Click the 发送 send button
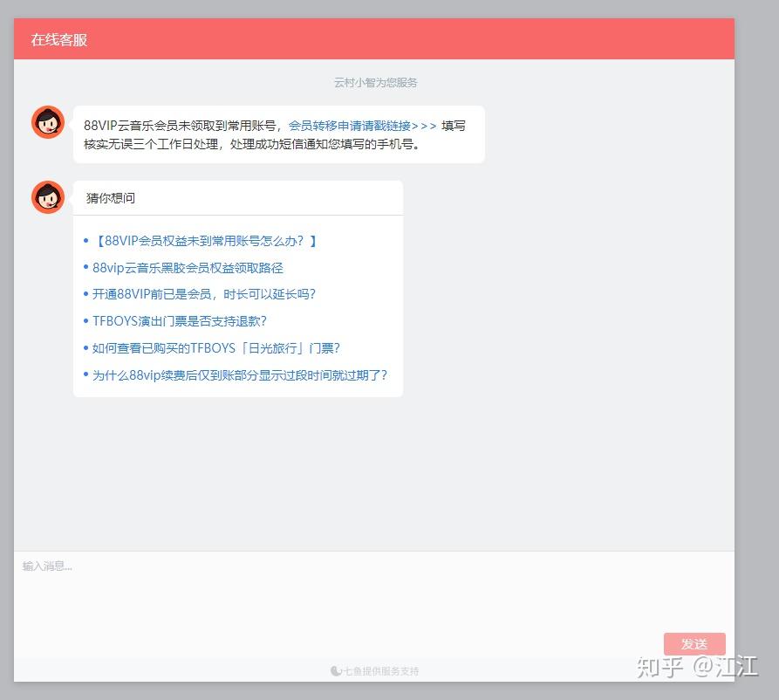 pos(694,644)
